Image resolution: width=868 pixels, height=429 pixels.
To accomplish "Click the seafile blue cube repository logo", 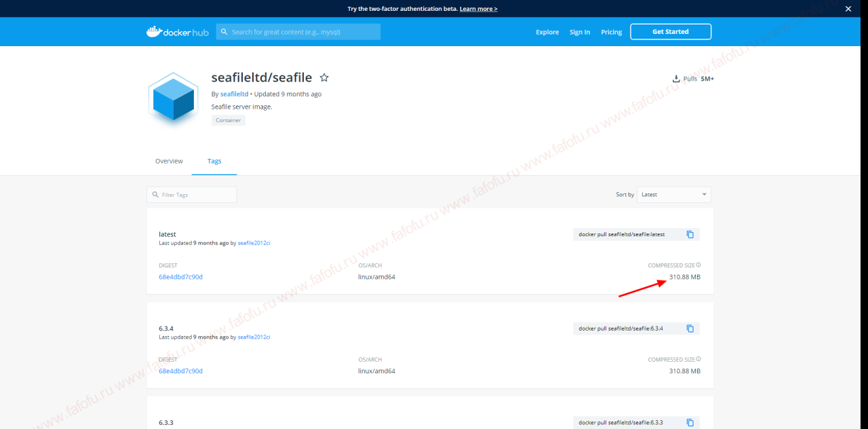I will [x=174, y=100].
